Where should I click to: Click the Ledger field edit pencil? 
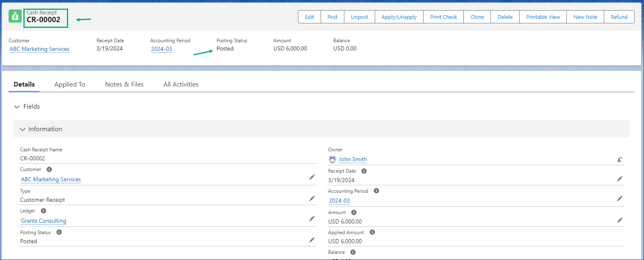(312, 219)
